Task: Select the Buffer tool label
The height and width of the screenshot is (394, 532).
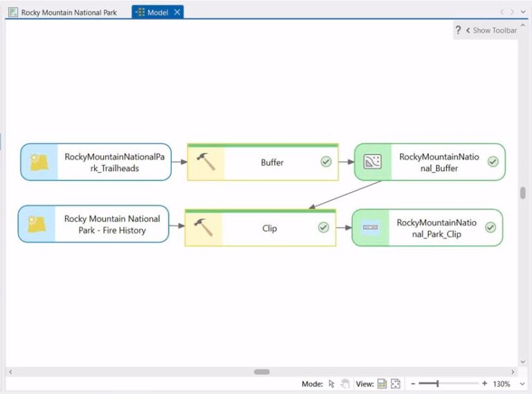Action: 272,163
